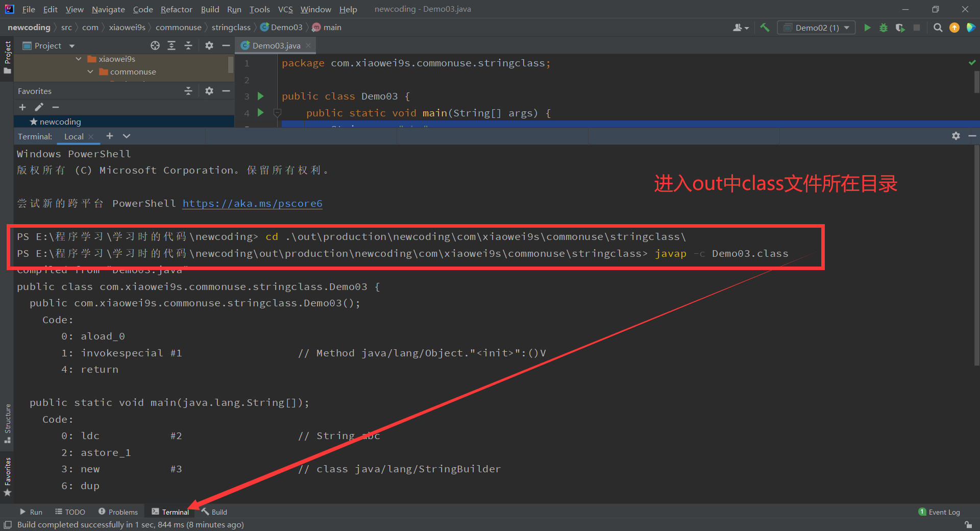The image size is (980, 531).
Task: Open Project panel settings gear
Action: click(x=209, y=45)
